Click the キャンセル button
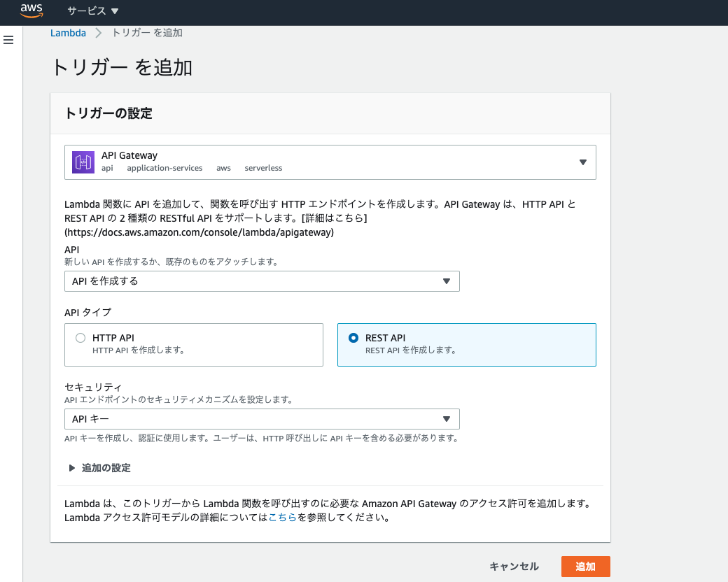 coord(514,566)
